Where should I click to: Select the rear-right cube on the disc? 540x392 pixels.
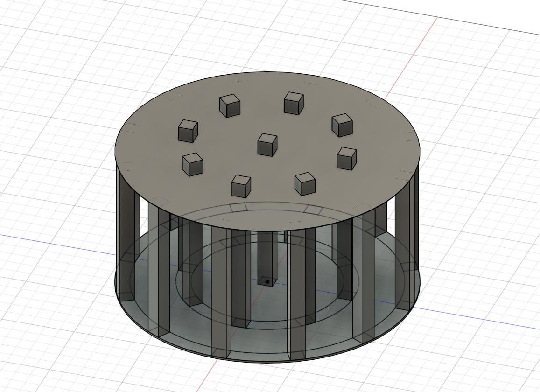[x=293, y=103]
